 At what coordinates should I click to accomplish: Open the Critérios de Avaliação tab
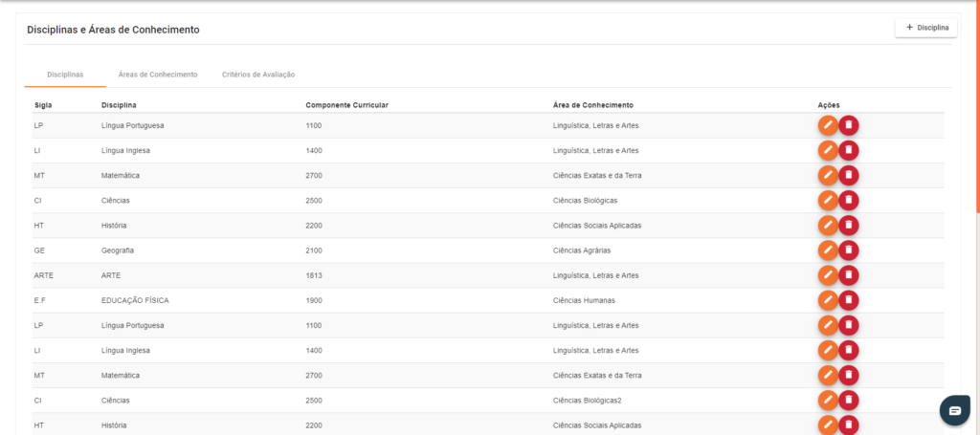258,75
